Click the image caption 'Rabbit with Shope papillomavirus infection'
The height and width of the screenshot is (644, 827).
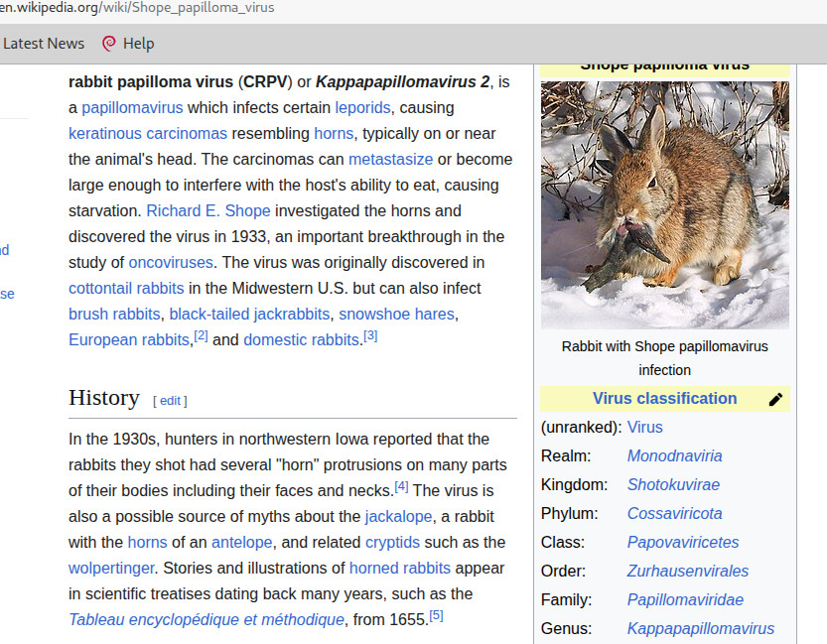click(x=664, y=358)
